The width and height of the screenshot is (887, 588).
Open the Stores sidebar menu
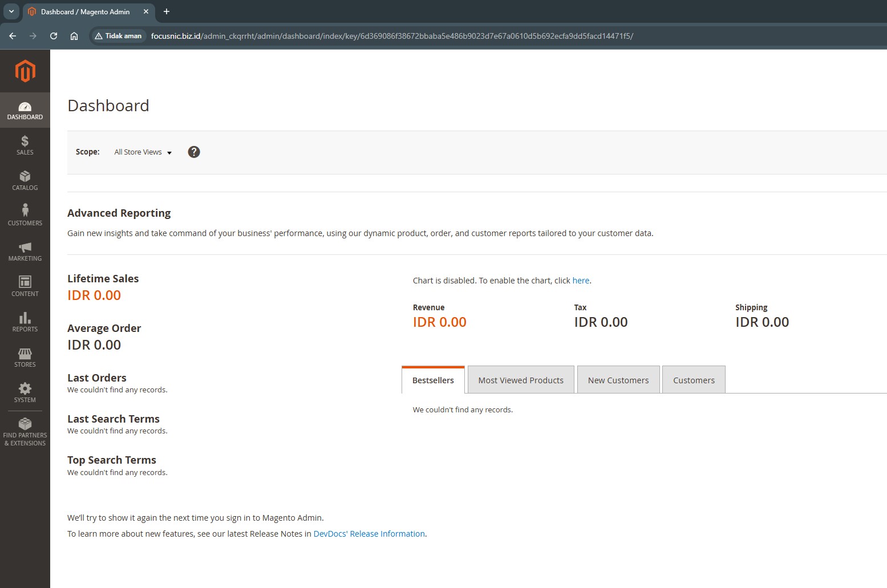coord(25,358)
